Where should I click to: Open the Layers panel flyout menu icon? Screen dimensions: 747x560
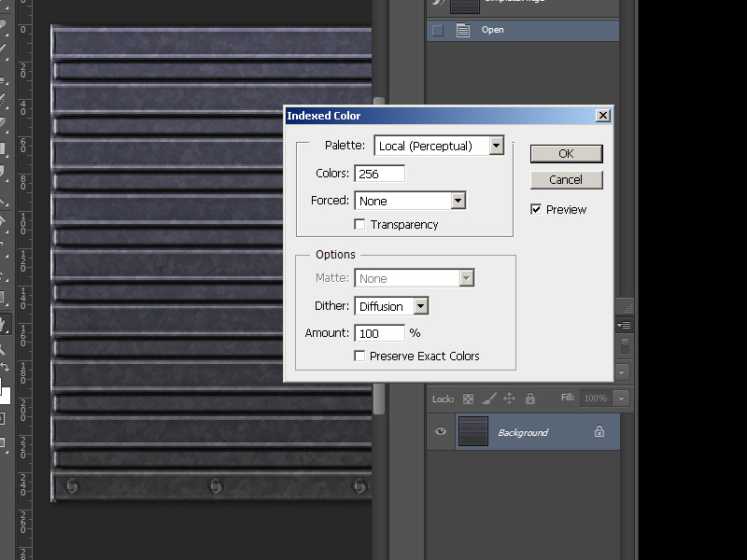(624, 325)
